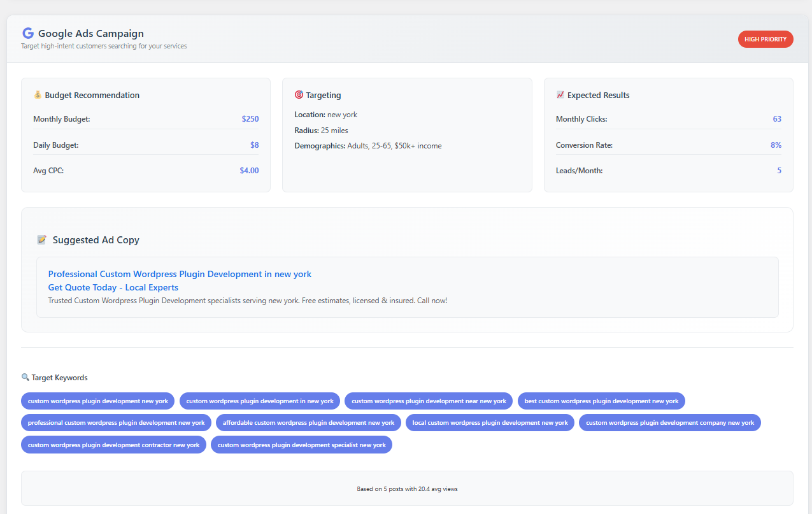Click the memo icon beside Suggested Ad Copy
This screenshot has height=514, width=812.
click(x=42, y=240)
